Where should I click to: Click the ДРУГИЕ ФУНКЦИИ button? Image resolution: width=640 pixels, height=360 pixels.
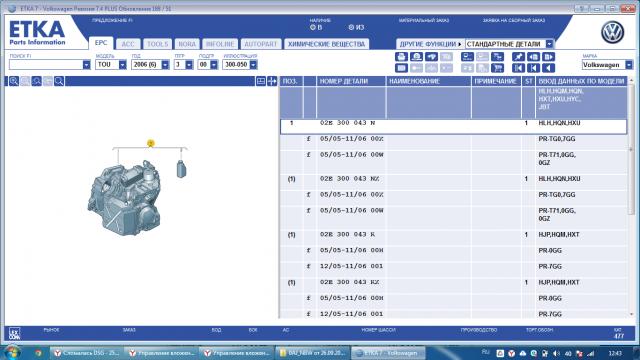tap(430, 44)
